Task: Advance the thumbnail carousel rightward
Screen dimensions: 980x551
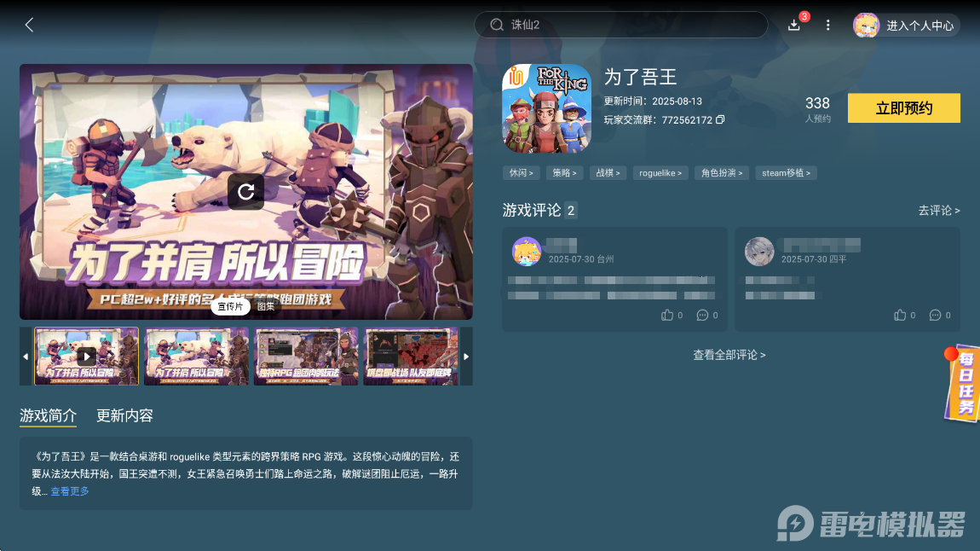Action: point(466,356)
